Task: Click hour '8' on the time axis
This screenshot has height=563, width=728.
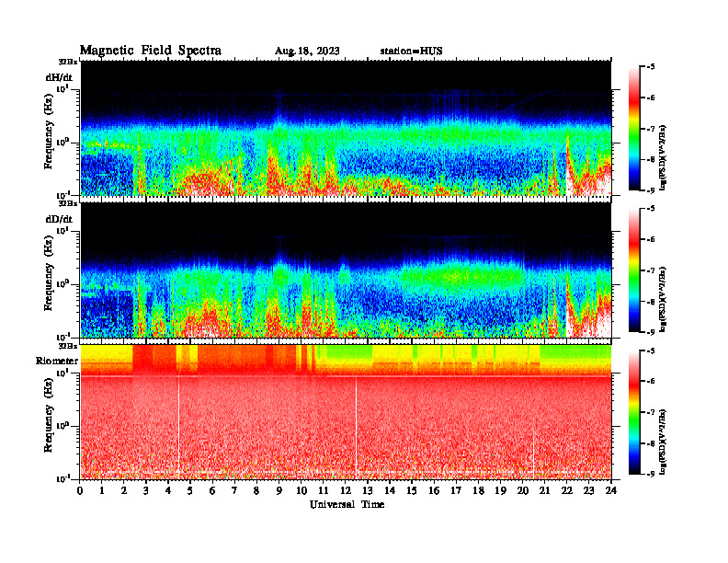Action: tap(256, 490)
